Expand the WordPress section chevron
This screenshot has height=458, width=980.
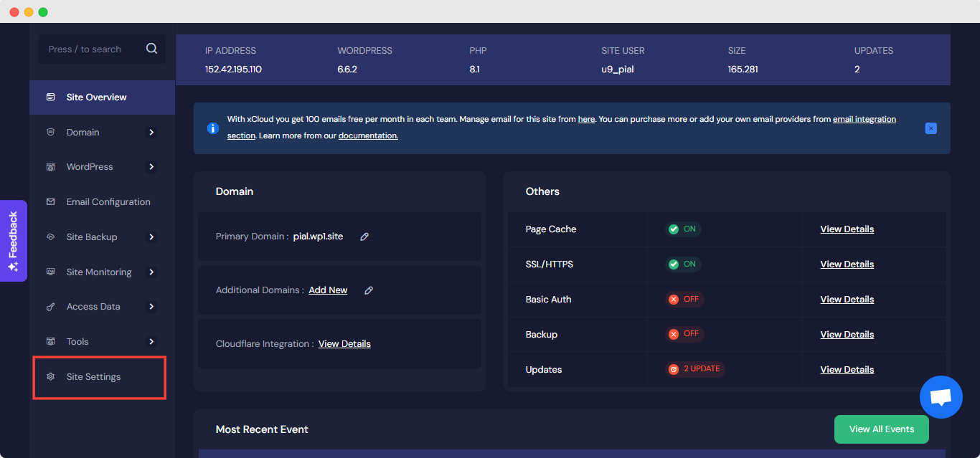pos(151,166)
